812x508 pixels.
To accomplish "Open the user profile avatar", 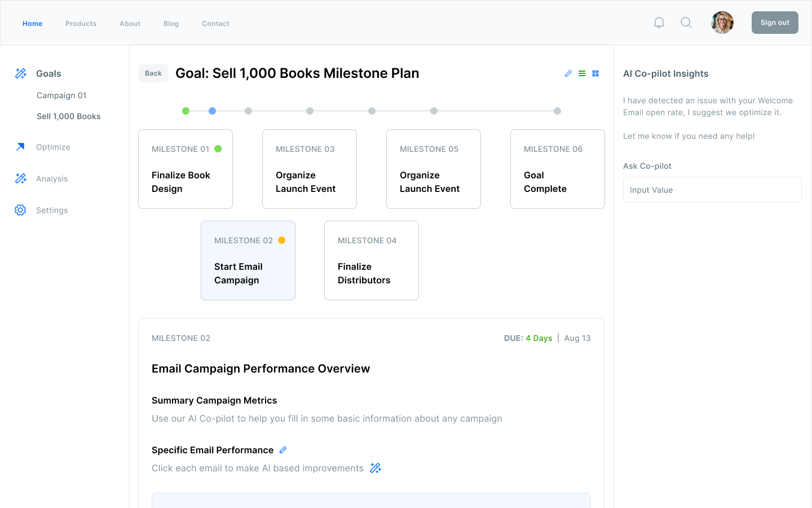I will pos(722,23).
